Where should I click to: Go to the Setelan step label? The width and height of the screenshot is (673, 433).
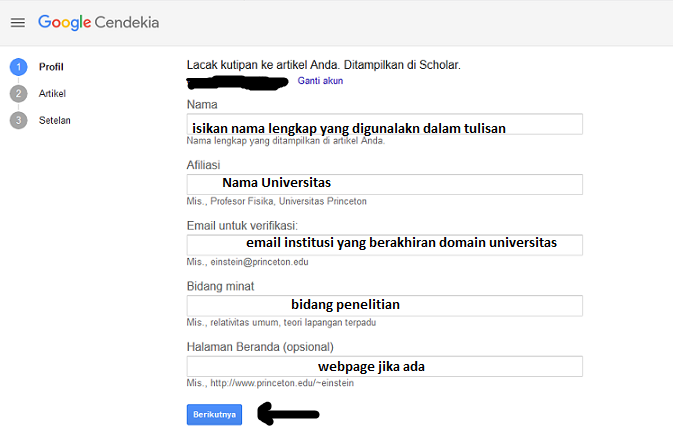[x=55, y=121]
